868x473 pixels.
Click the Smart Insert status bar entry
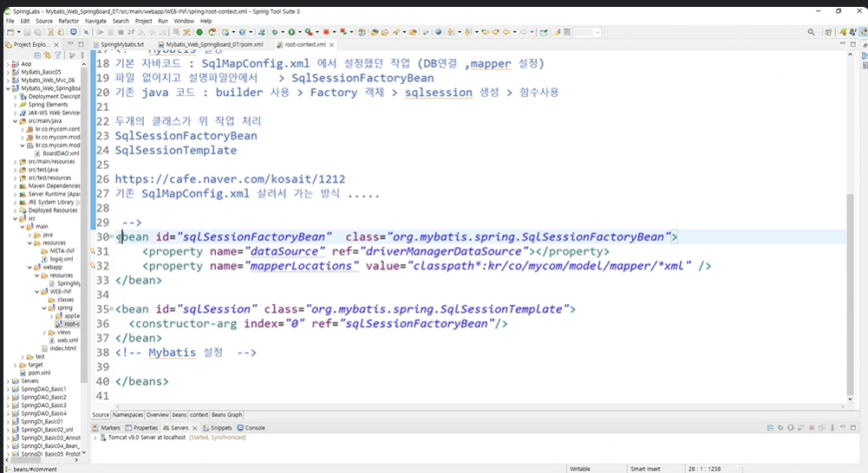click(x=645, y=469)
